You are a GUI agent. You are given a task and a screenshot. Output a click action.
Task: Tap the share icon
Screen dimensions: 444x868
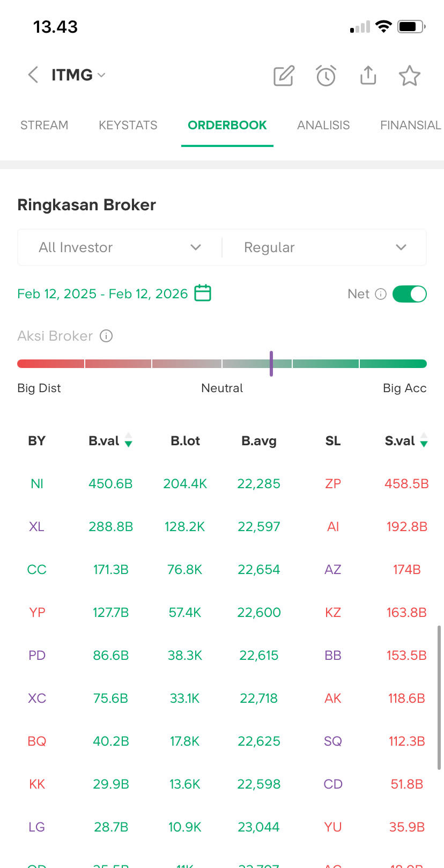pyautogui.click(x=368, y=76)
